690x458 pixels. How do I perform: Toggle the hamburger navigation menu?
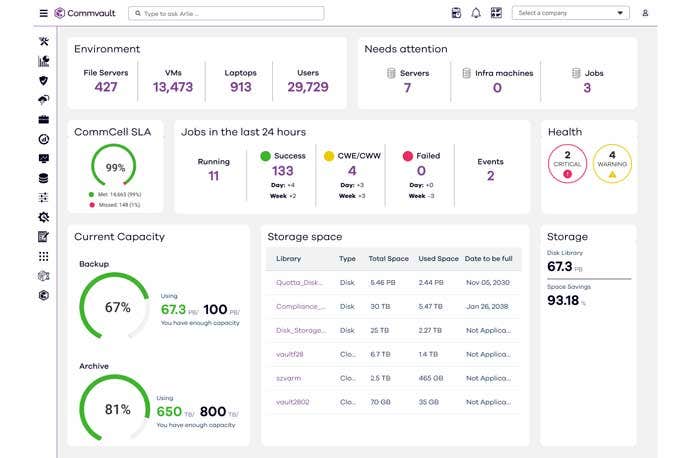43,13
